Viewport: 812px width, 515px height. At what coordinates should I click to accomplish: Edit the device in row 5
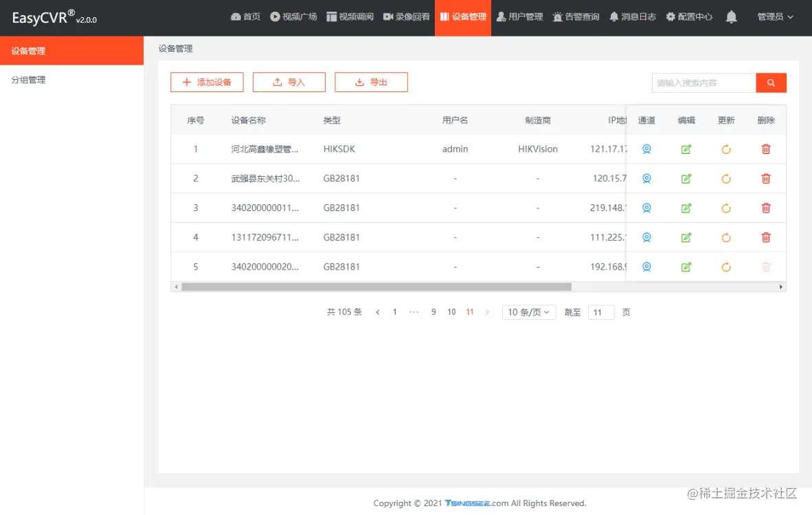(686, 267)
